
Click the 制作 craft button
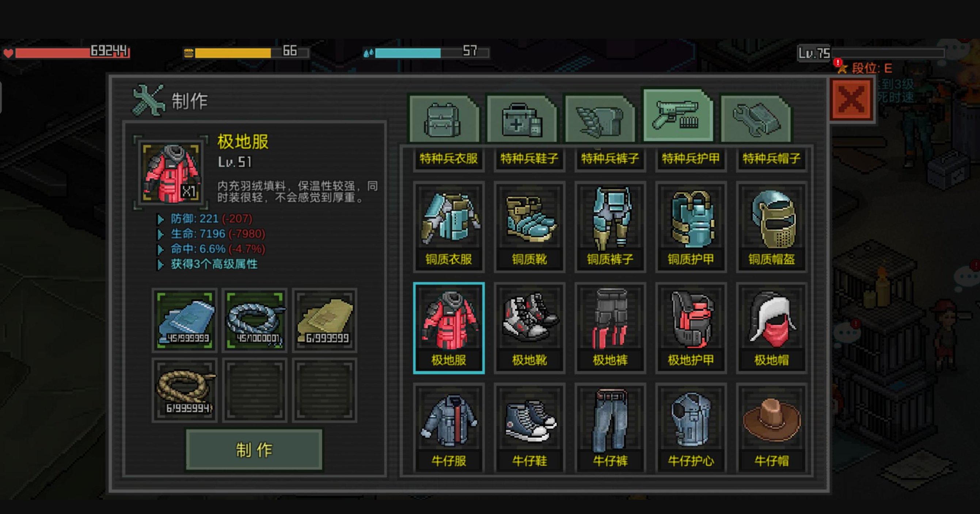(254, 450)
